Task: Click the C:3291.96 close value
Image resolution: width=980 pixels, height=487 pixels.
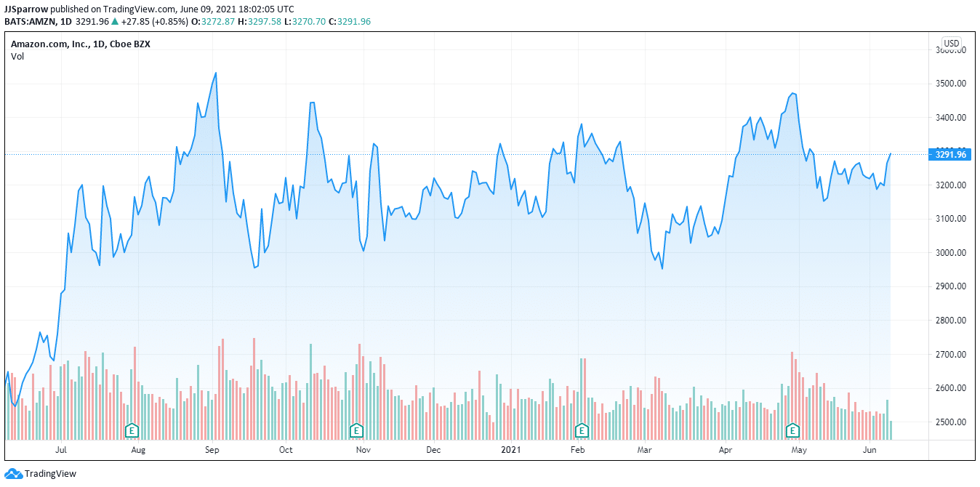Action: (x=348, y=22)
